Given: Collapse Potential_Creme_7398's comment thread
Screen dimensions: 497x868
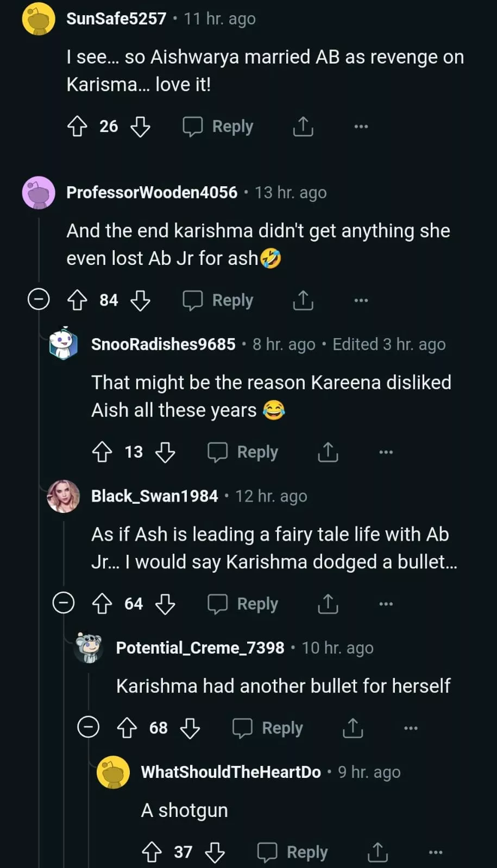Looking at the screenshot, I should tap(89, 727).
